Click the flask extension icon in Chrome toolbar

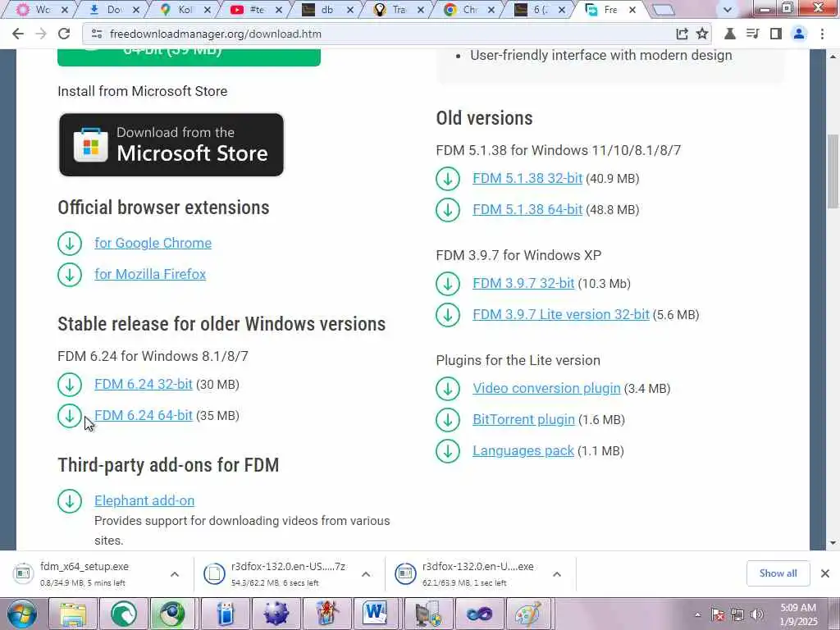[729, 34]
